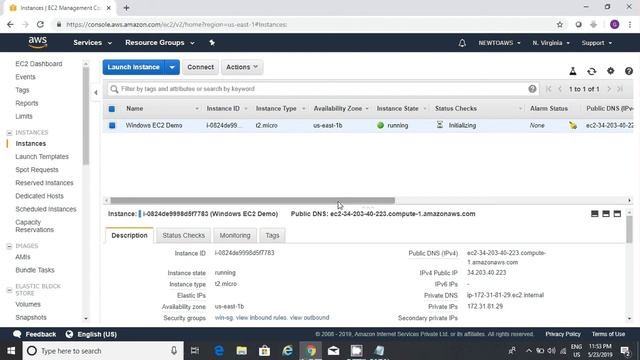Screen dimensions: 640x360
Task: Open Spot Requests in sidebar
Action: [37, 170]
